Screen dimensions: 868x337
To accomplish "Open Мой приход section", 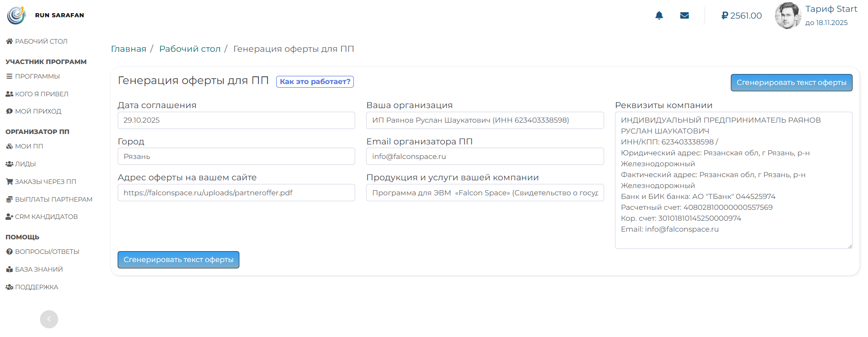I will pos(34,111).
